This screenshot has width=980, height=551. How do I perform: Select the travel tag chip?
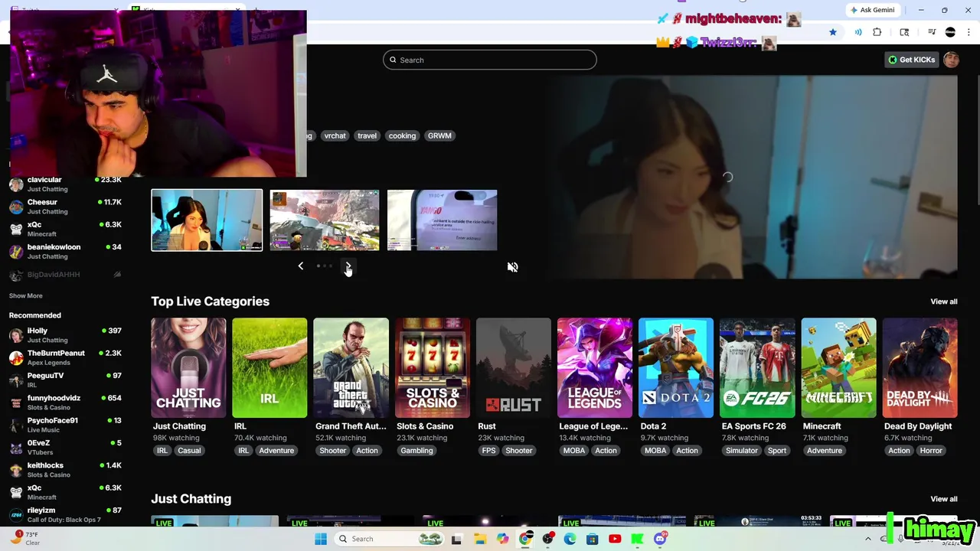point(367,135)
